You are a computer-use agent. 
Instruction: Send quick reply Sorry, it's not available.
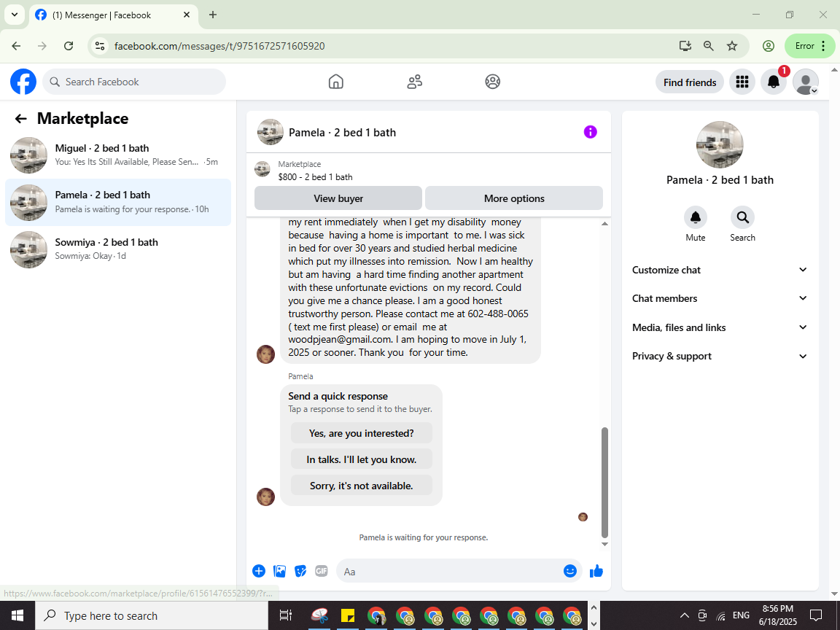pyautogui.click(x=361, y=486)
